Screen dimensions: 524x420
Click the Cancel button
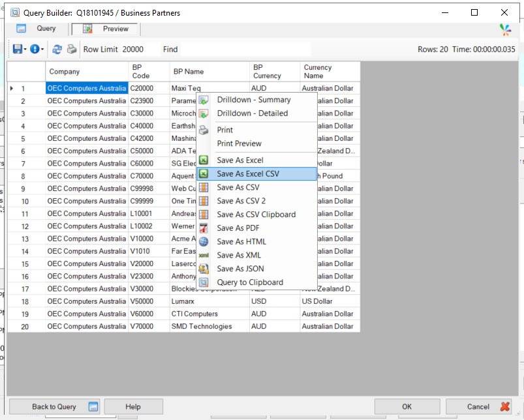pos(480,407)
